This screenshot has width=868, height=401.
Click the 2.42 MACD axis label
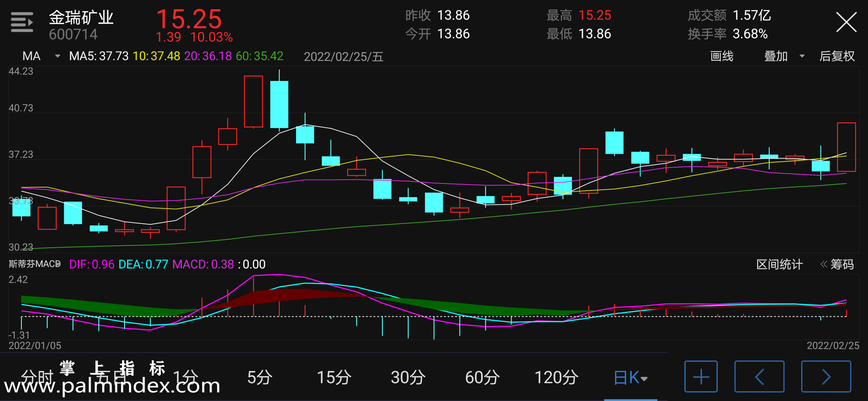click(18, 280)
